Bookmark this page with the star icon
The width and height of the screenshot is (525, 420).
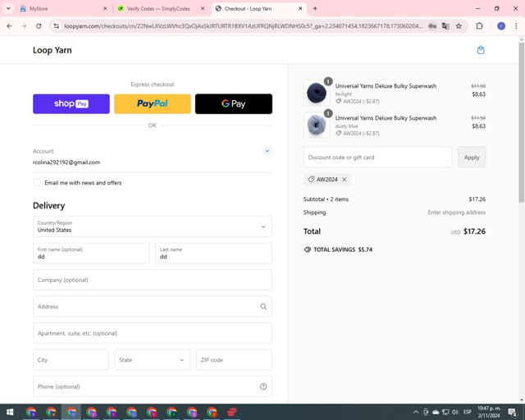pos(459,25)
